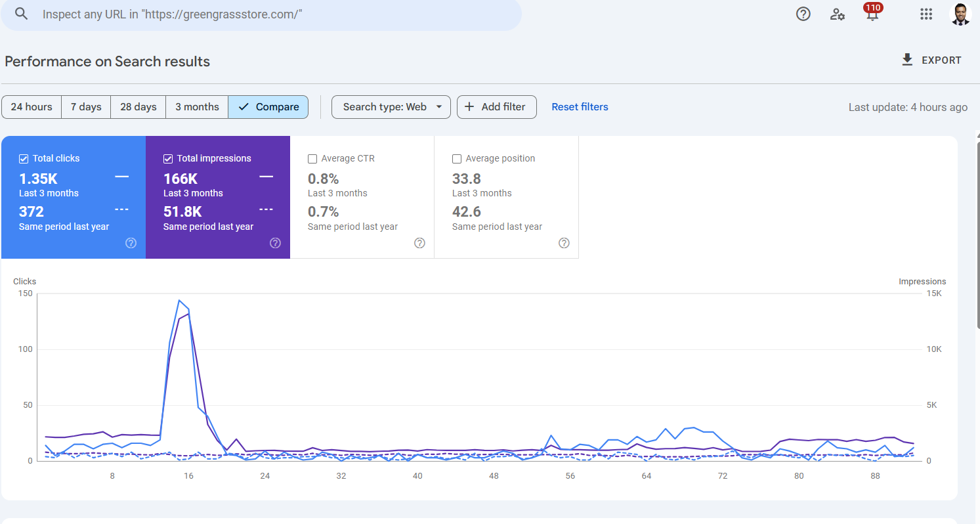The width and height of the screenshot is (980, 524).
Task: Open the Search type: Web dropdown
Action: (391, 107)
